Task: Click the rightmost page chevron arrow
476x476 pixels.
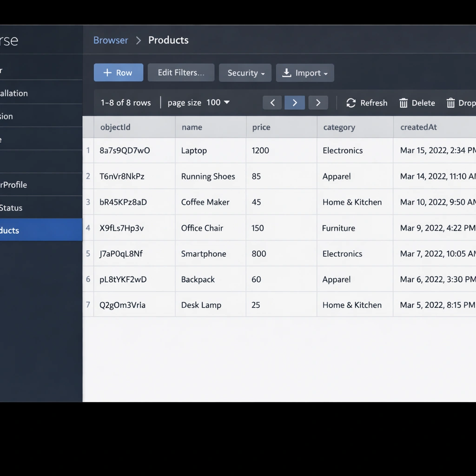Action: pos(318,103)
